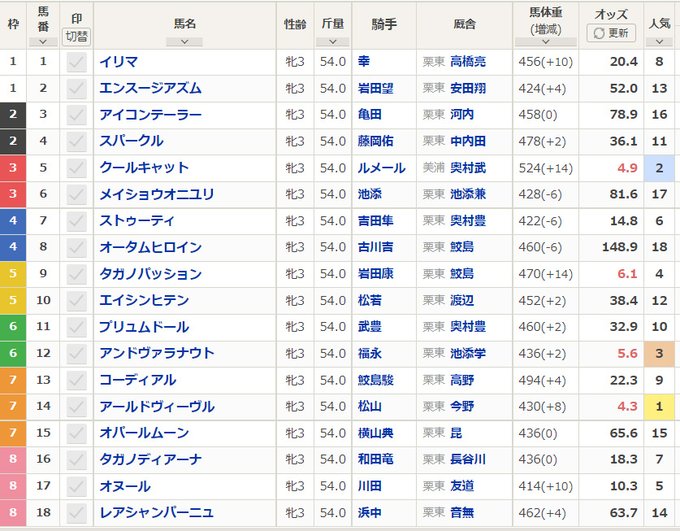Click body weight 524(+14)
Screen dimensions: 680x531
pos(546,168)
